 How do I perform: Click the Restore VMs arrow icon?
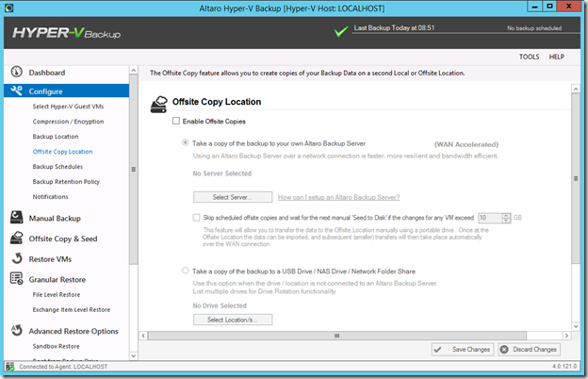pyautogui.click(x=17, y=258)
